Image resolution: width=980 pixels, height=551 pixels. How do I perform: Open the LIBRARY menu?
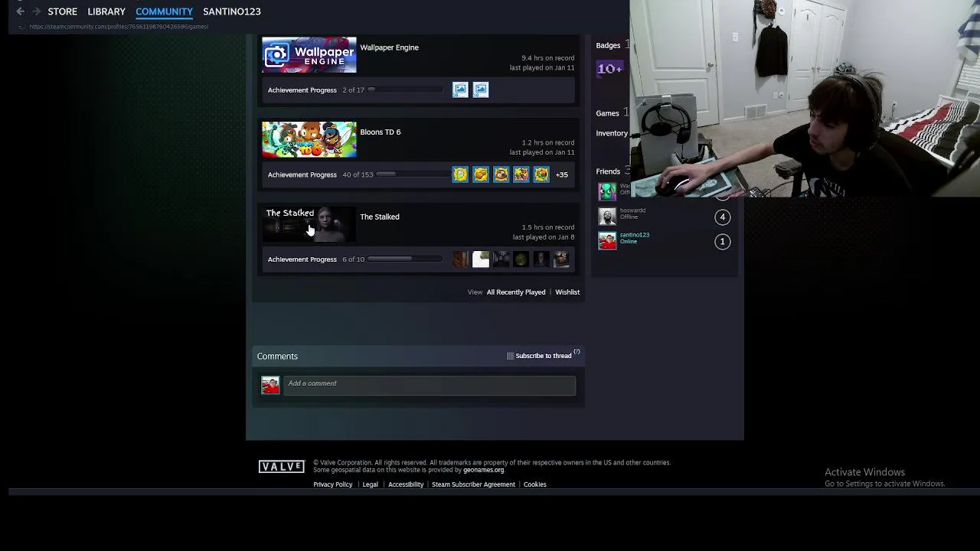[x=106, y=11]
